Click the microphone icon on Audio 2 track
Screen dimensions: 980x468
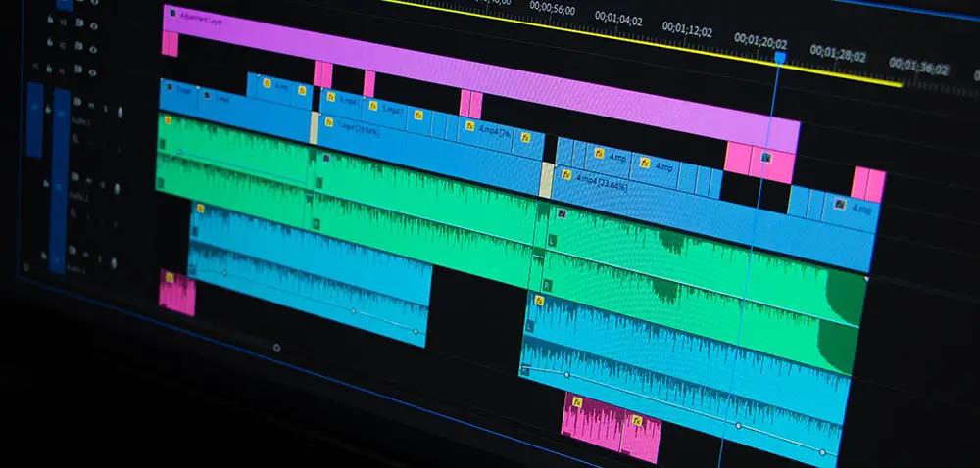[x=118, y=187]
